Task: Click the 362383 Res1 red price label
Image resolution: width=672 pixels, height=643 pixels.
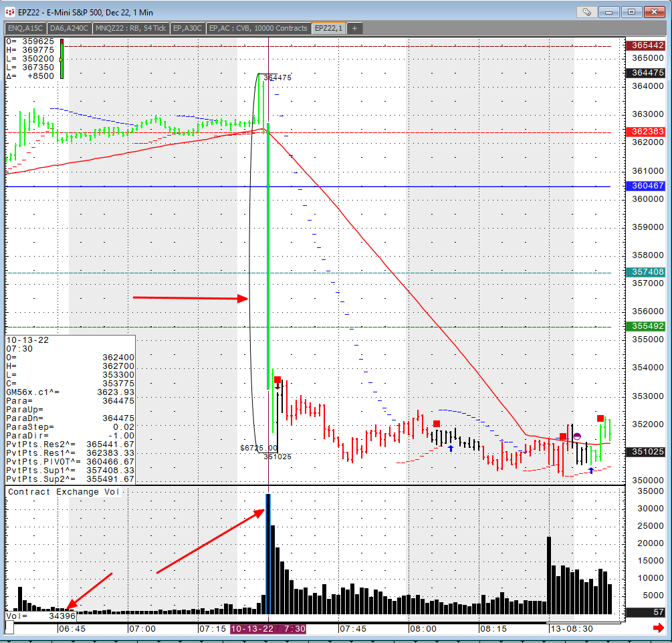Action: pos(647,132)
